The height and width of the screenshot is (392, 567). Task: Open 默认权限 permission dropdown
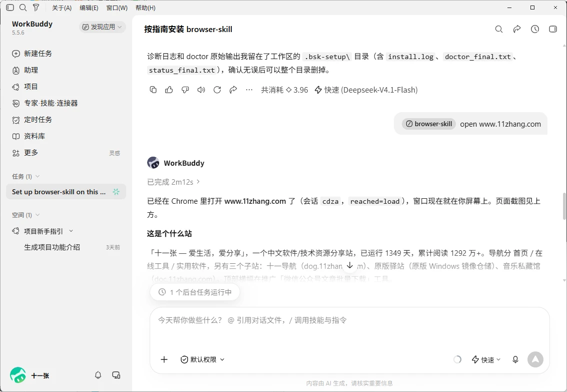[x=203, y=359]
